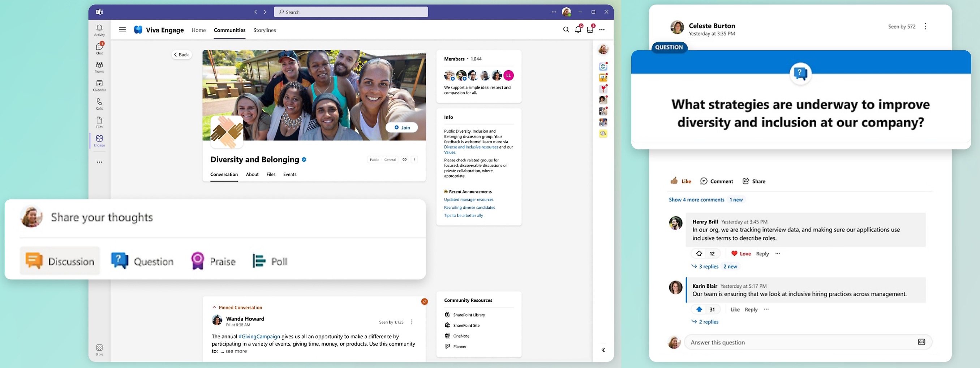The height and width of the screenshot is (368, 980).
Task: Upvote Karin Blair's answer
Action: pyautogui.click(x=699, y=310)
